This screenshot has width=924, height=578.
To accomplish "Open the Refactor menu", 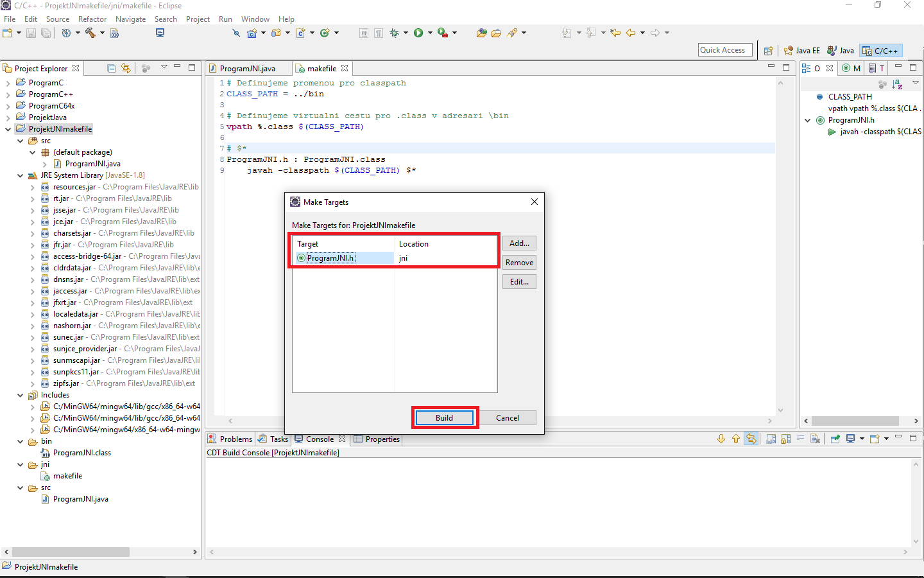I will pos(92,19).
